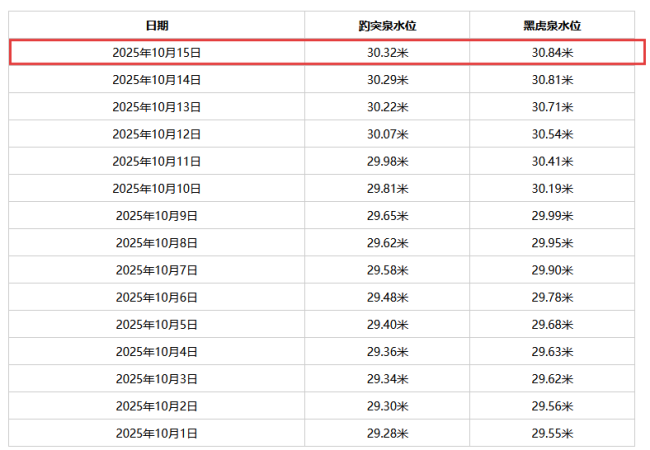This screenshot has height=450, width=650.
Task: Select the 30.71米 黑虎泉 value
Action: pyautogui.click(x=551, y=106)
